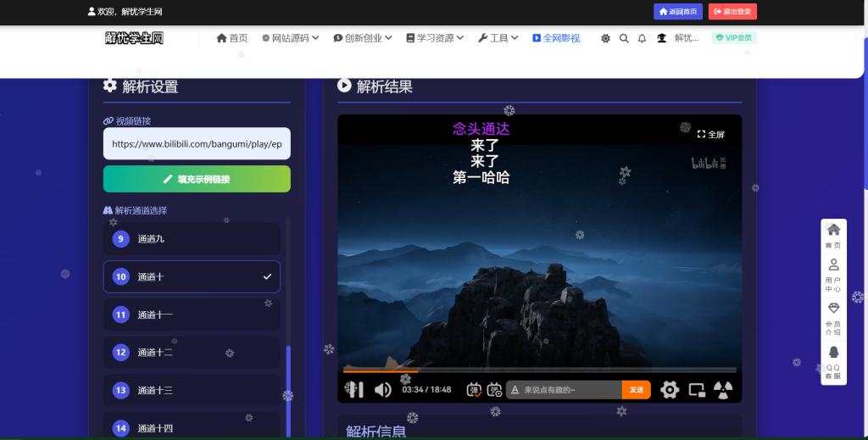This screenshot has width=868, height=440.
Task: Select channel 通道十三
Action: tap(192, 390)
